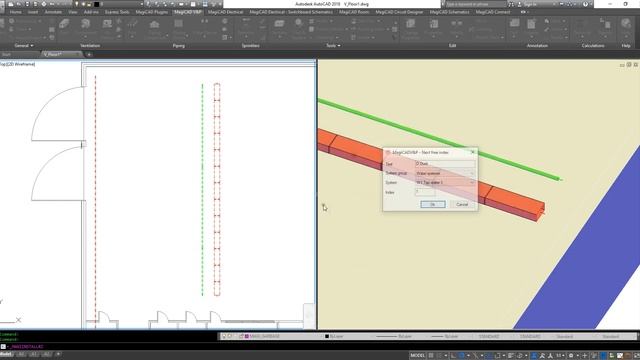
Task: Switch to the Annotate ribbon tab
Action: pyautogui.click(x=53, y=12)
